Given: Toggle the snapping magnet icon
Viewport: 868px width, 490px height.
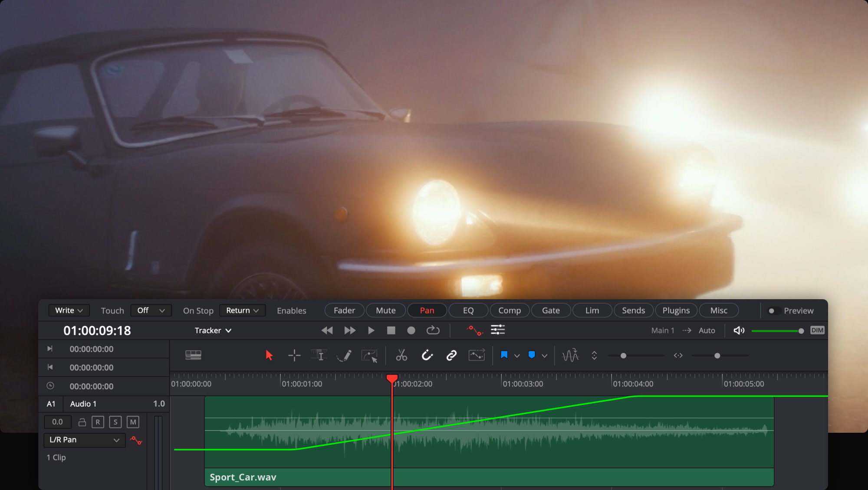Looking at the screenshot, I should [x=427, y=356].
